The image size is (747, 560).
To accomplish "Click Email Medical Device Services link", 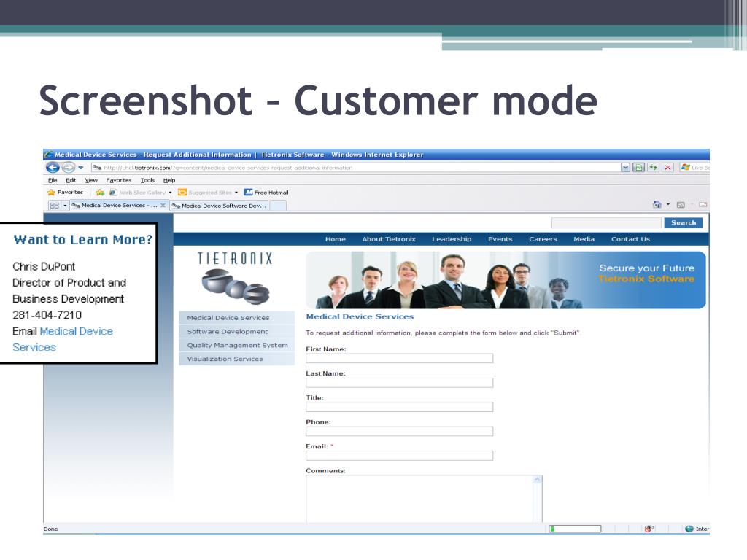I will pos(63,339).
